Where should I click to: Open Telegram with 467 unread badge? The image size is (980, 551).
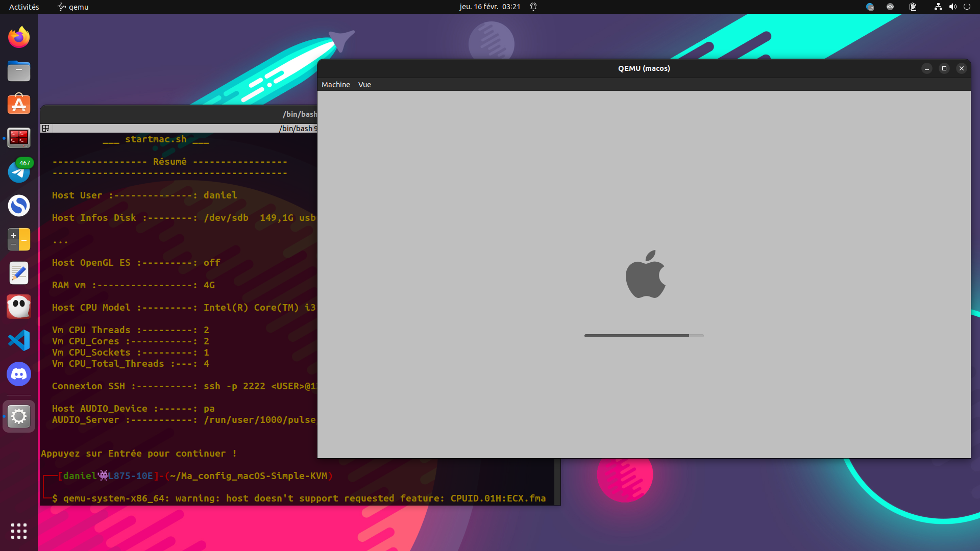[x=19, y=172]
